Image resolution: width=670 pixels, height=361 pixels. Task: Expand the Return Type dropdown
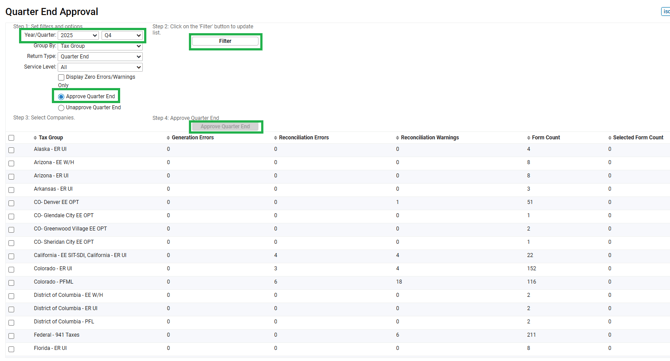(100, 56)
